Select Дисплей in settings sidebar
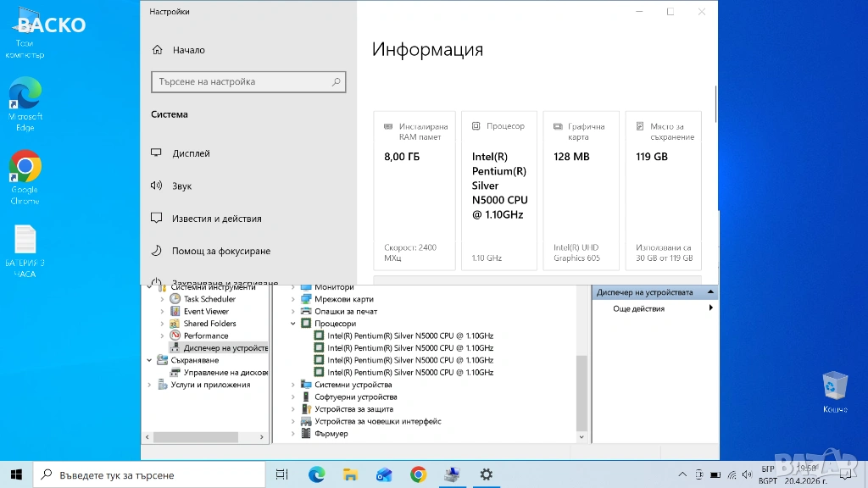This screenshot has width=868, height=488. (191, 153)
